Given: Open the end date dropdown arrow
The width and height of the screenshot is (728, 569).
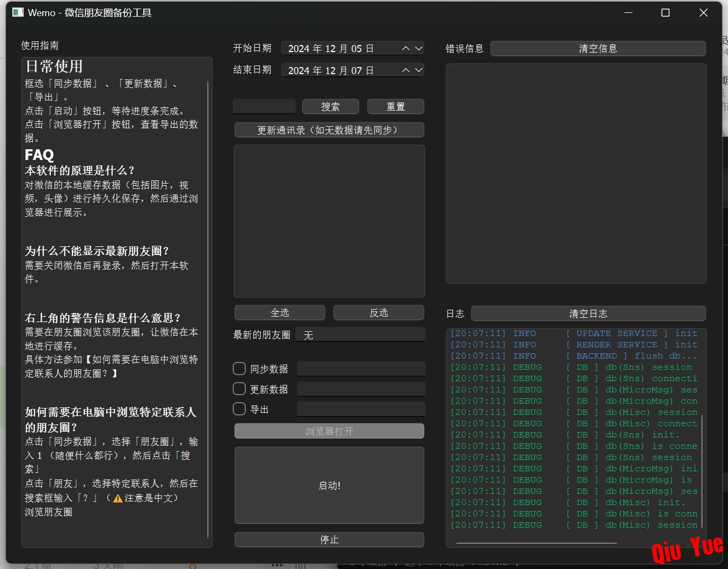Looking at the screenshot, I should click(x=418, y=70).
